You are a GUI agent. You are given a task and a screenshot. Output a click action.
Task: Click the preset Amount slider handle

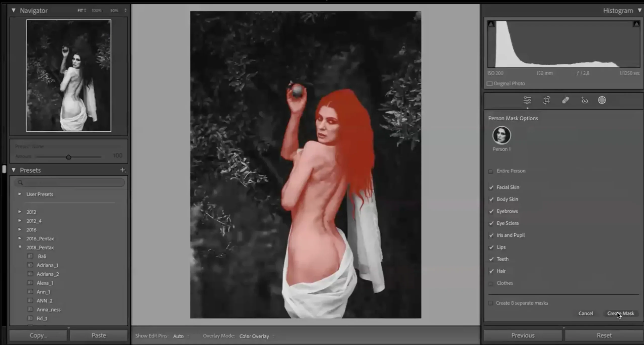pyautogui.click(x=68, y=157)
